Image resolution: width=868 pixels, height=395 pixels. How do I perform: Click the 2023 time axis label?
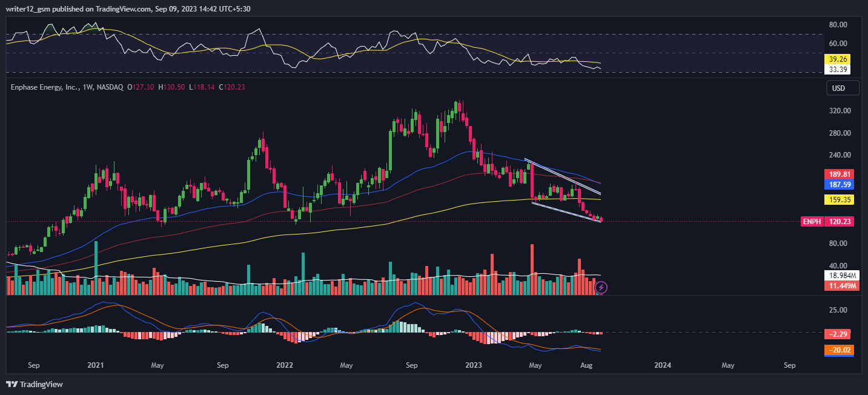click(x=472, y=365)
